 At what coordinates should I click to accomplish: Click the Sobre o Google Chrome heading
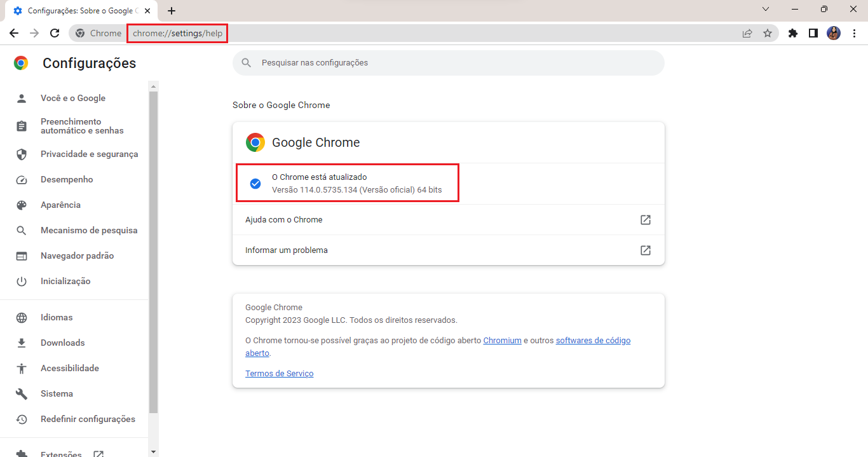281,106
